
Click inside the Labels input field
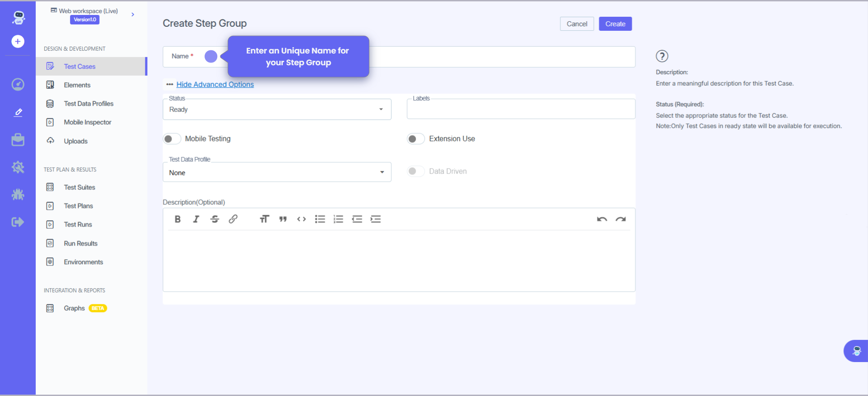(x=520, y=110)
